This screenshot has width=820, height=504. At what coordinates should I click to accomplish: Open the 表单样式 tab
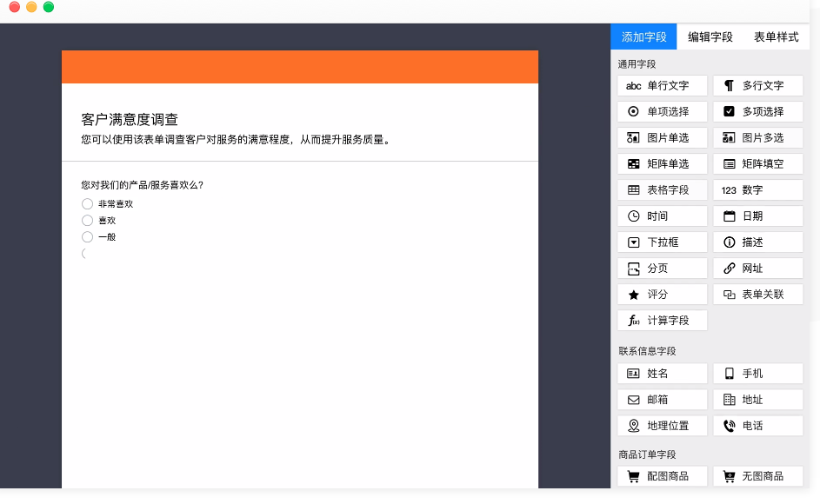pyautogui.click(x=776, y=37)
